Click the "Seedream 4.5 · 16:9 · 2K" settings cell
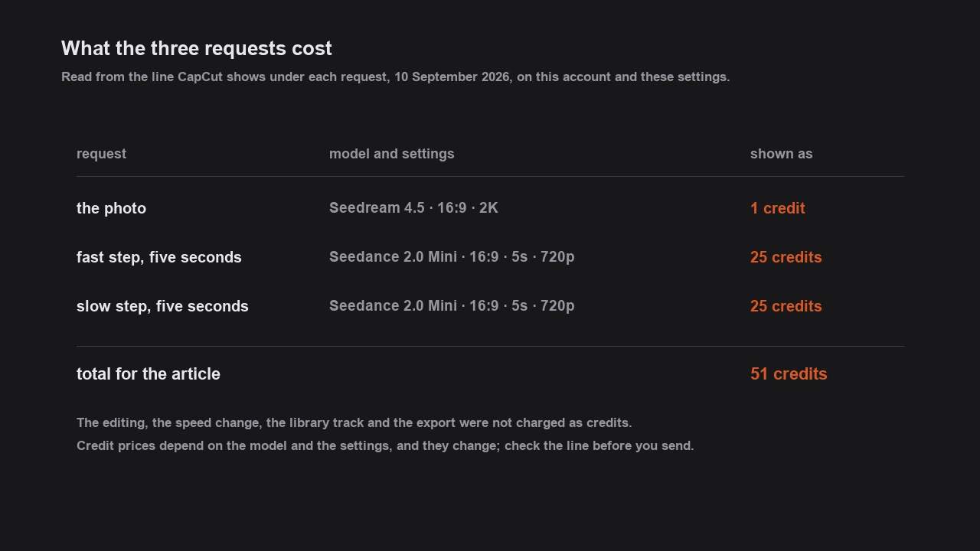This screenshot has height=551, width=980. (413, 208)
